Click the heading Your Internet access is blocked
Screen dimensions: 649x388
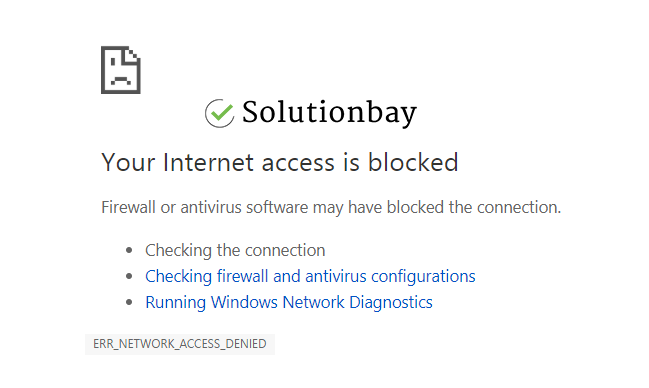point(280,162)
